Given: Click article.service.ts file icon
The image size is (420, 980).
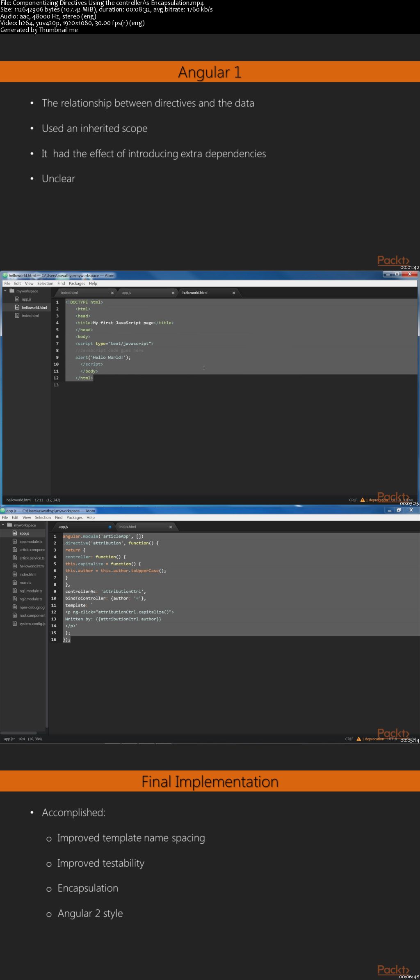Looking at the screenshot, I should (15, 558).
